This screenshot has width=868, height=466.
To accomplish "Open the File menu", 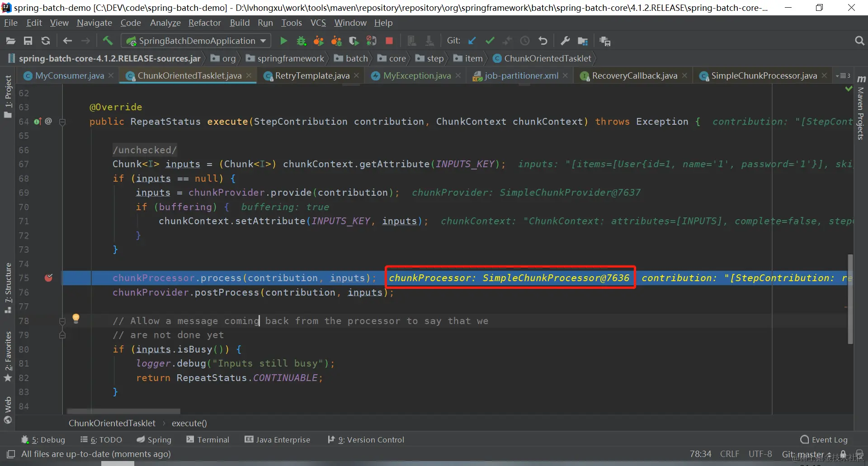I will pos(11,23).
